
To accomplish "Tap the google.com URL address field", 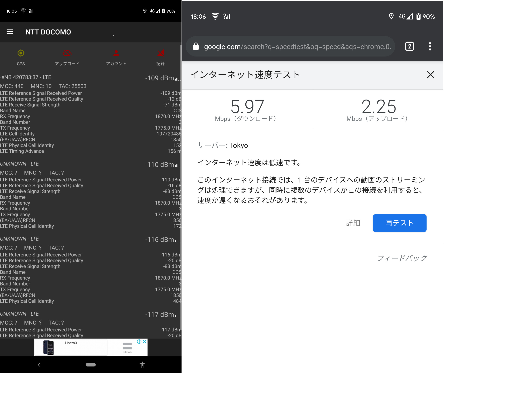I will click(297, 46).
